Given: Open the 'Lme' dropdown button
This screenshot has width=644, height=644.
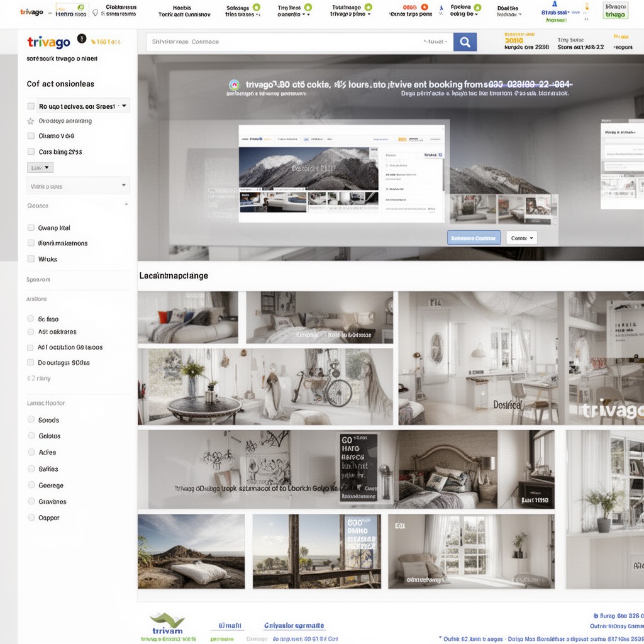Looking at the screenshot, I should (x=40, y=167).
